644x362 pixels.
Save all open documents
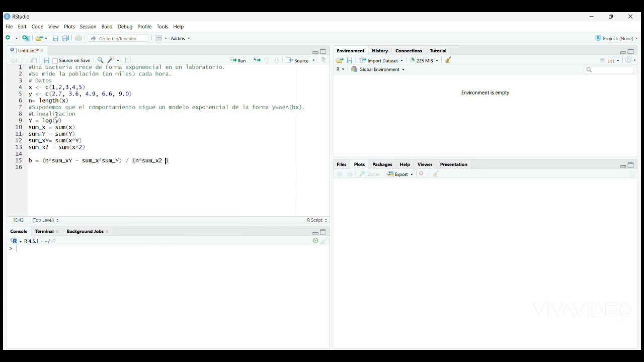click(66, 39)
